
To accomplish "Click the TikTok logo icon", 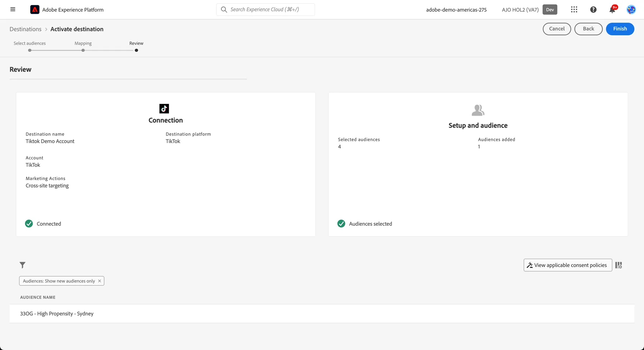I will point(164,109).
